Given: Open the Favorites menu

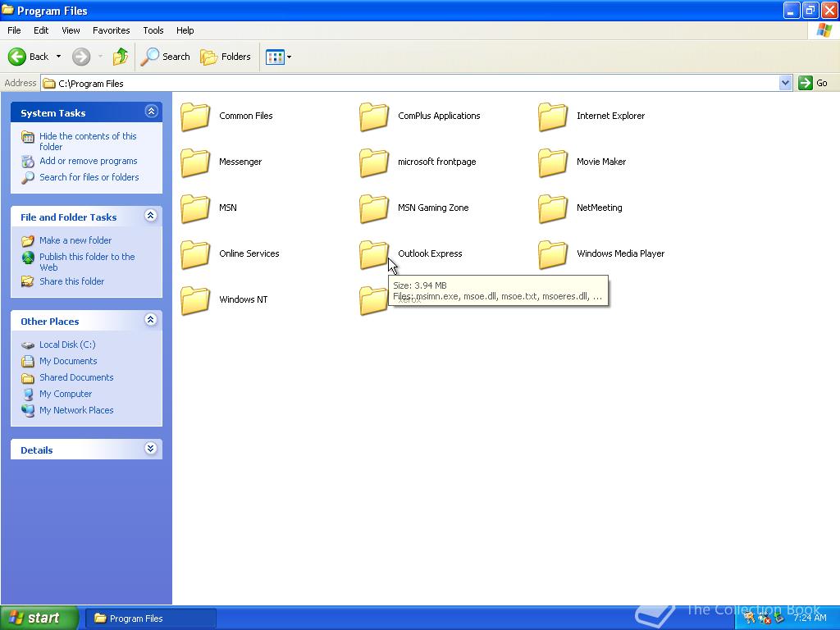Looking at the screenshot, I should point(111,30).
